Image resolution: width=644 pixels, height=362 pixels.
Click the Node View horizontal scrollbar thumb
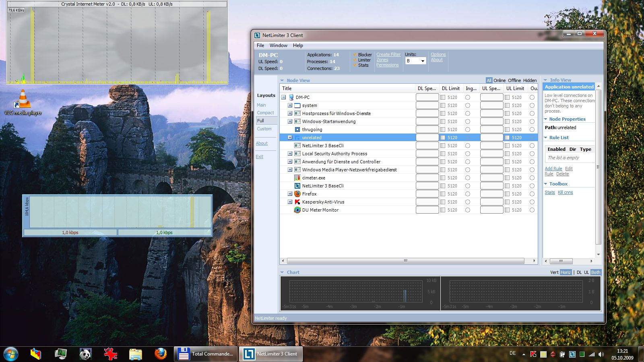click(406, 261)
